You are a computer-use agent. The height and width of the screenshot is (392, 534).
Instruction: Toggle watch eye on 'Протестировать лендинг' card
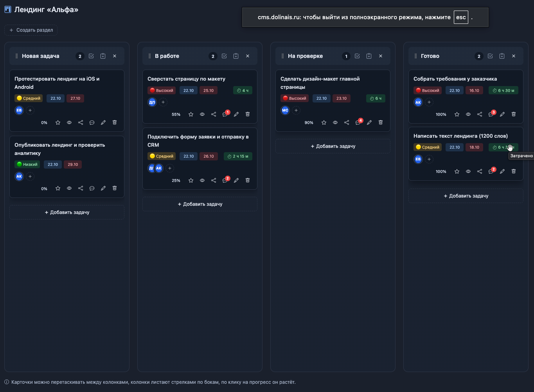pyautogui.click(x=69, y=122)
